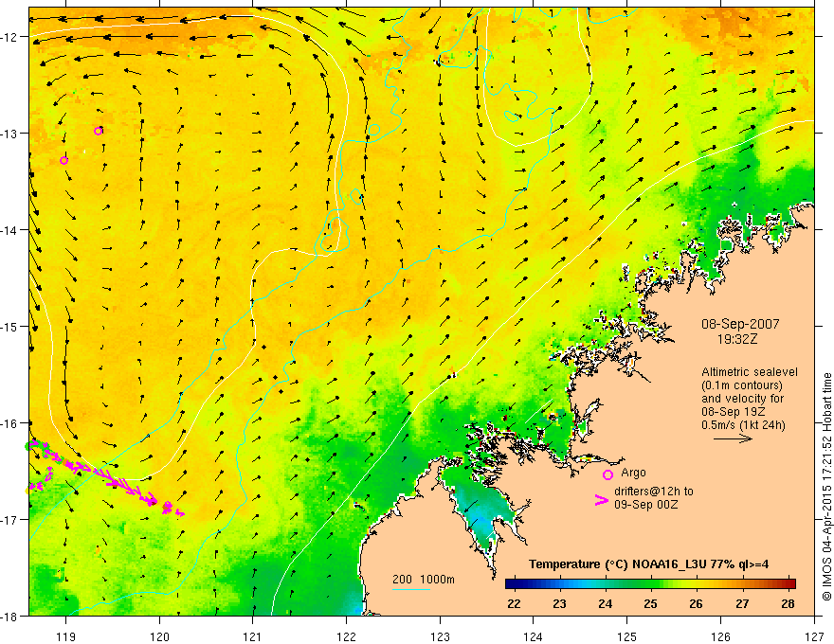Click the temperature color bar
The image size is (834, 644).
click(650, 583)
